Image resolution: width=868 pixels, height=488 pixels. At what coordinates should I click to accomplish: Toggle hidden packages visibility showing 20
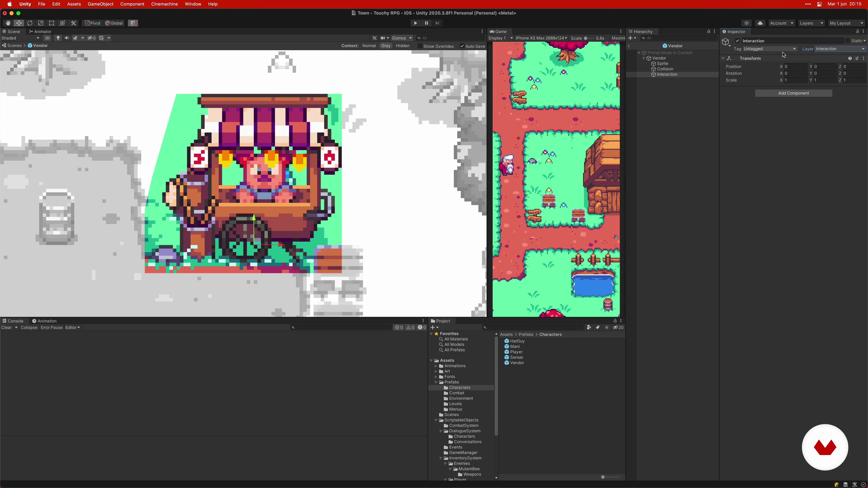click(x=618, y=327)
